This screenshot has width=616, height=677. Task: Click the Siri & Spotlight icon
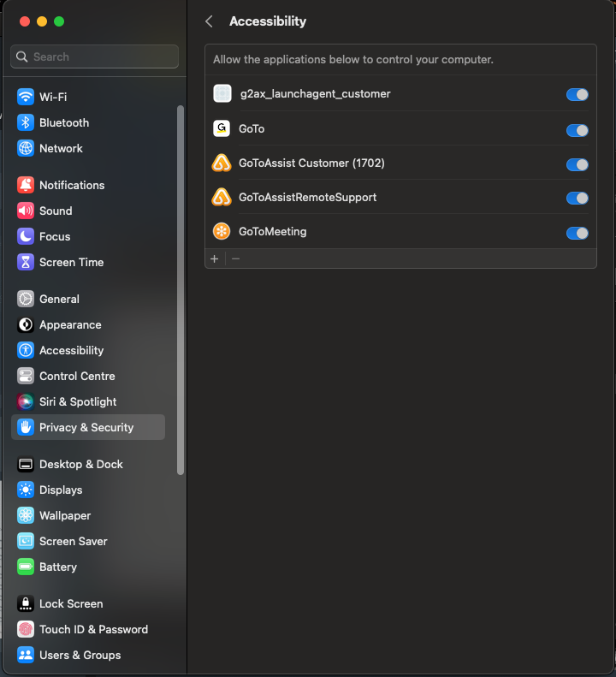coord(26,401)
